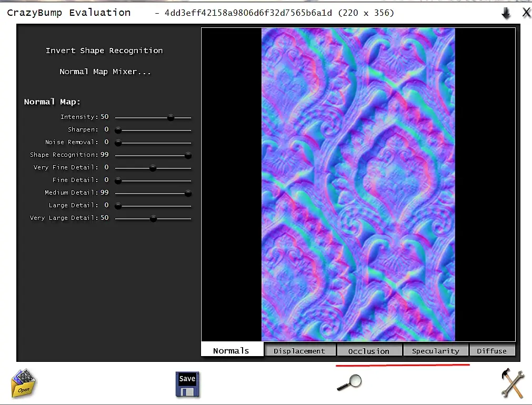Select the Normals tab

[232, 350]
